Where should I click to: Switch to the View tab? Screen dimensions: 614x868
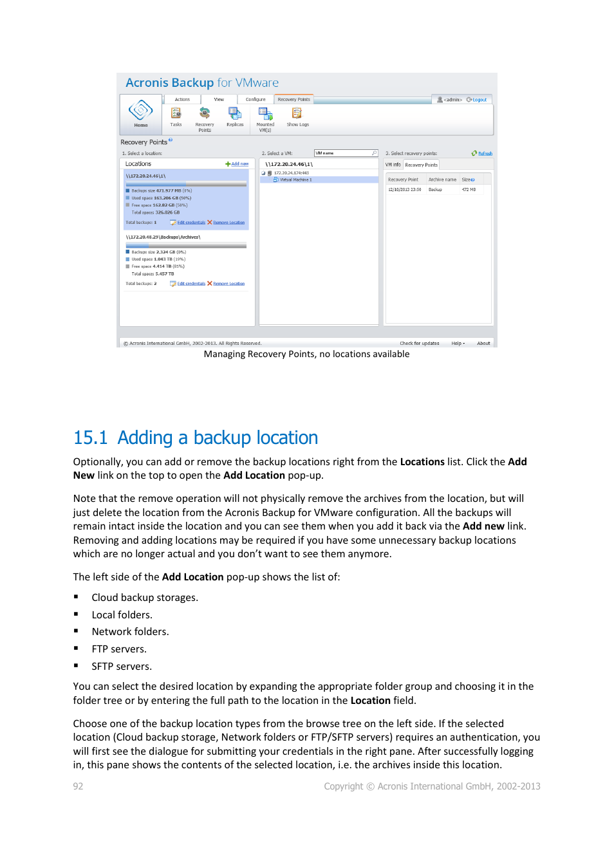219,100
